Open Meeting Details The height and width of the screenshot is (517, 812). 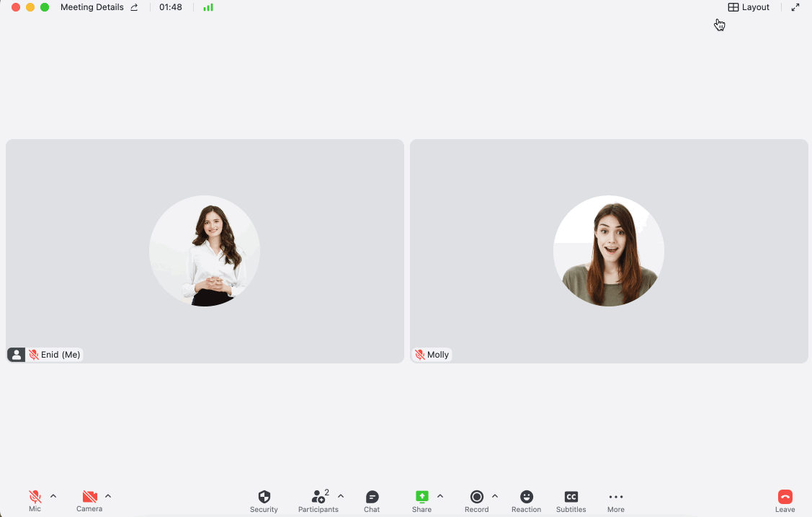[93, 7]
